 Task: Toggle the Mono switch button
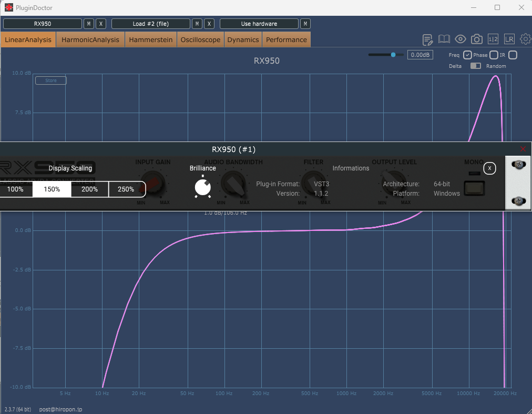tap(474, 188)
